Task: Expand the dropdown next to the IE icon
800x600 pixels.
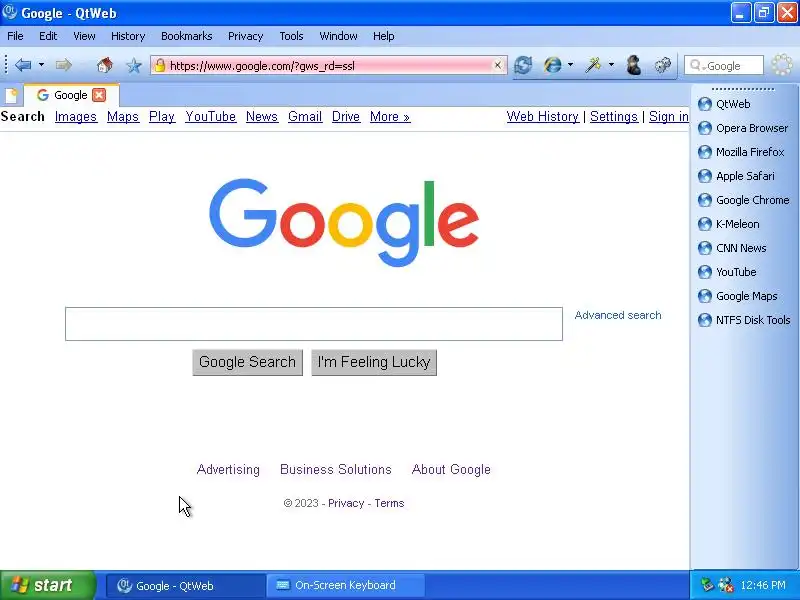Action: pos(570,65)
